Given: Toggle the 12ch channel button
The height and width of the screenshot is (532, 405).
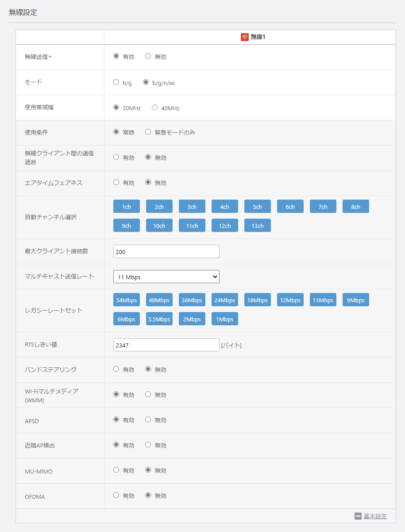Looking at the screenshot, I should [225, 225].
